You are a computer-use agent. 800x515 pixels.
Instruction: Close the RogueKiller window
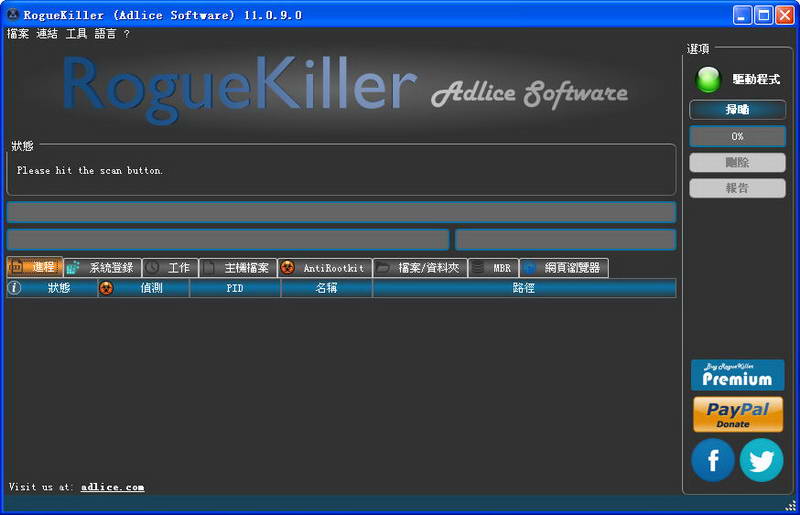[785, 15]
